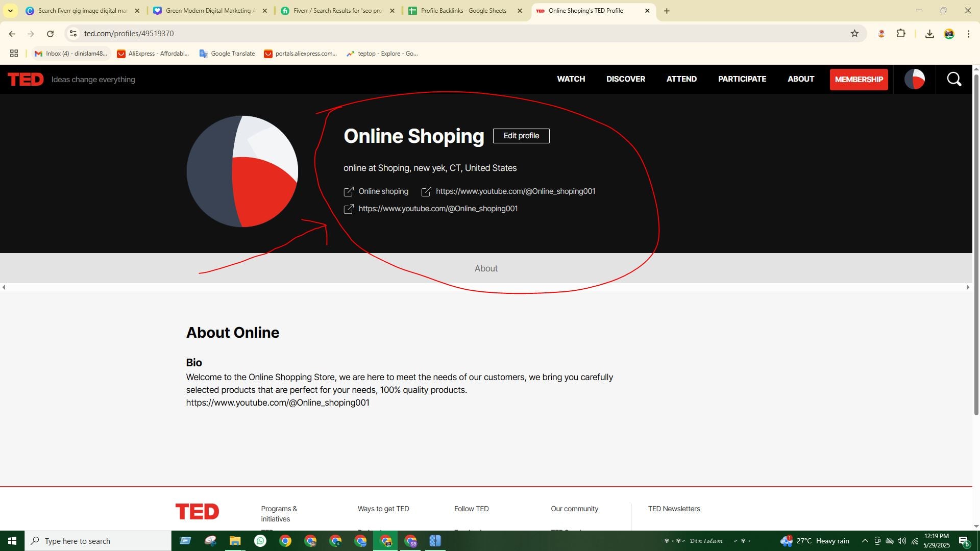The image size is (980, 551).
Task: Click the vertical page scrollbar
Action: [x=976, y=245]
